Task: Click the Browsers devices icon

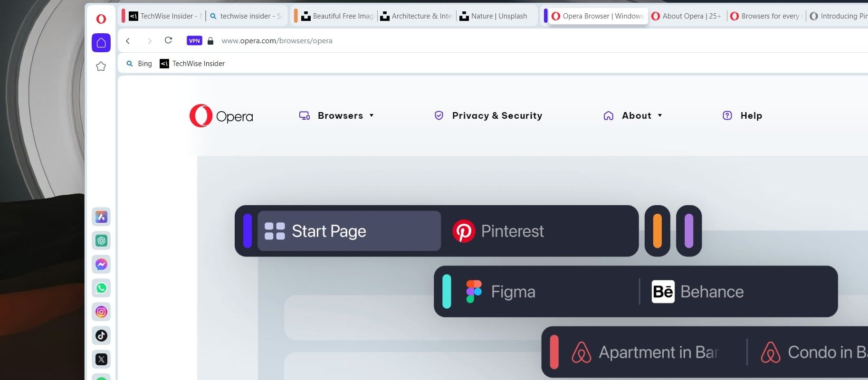Action: (305, 115)
